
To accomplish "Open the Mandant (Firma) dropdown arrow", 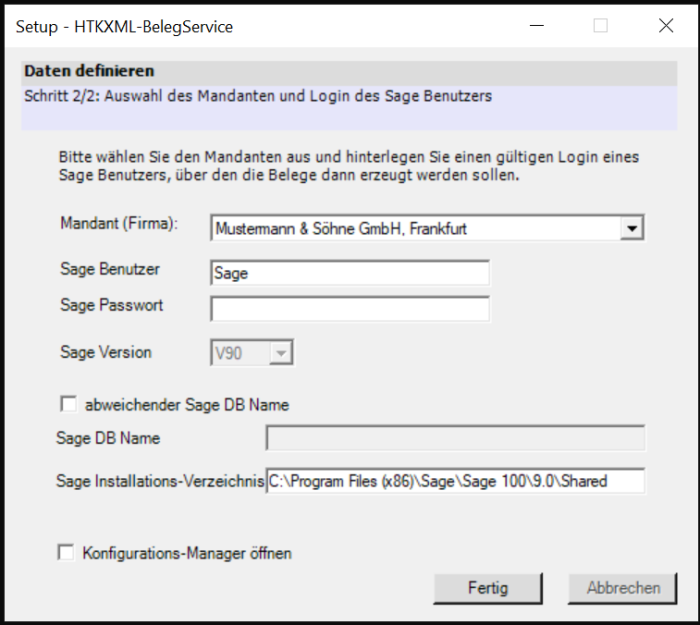I will pyautogui.click(x=631, y=229).
